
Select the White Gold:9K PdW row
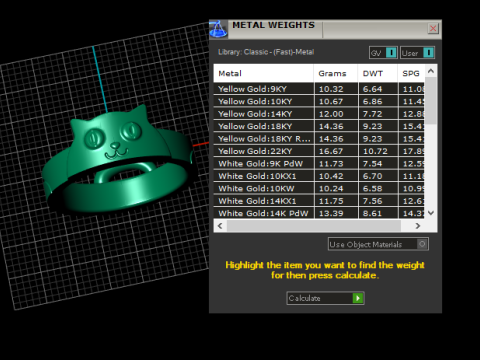319,164
